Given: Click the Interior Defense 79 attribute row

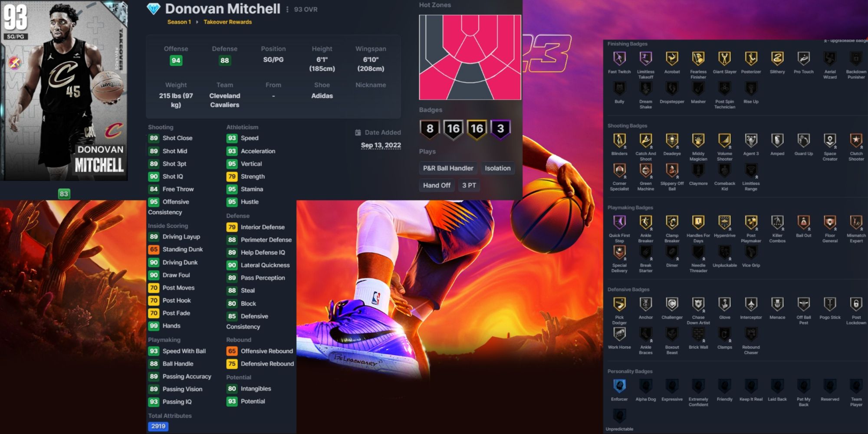Looking at the screenshot, I should pyautogui.click(x=256, y=227).
